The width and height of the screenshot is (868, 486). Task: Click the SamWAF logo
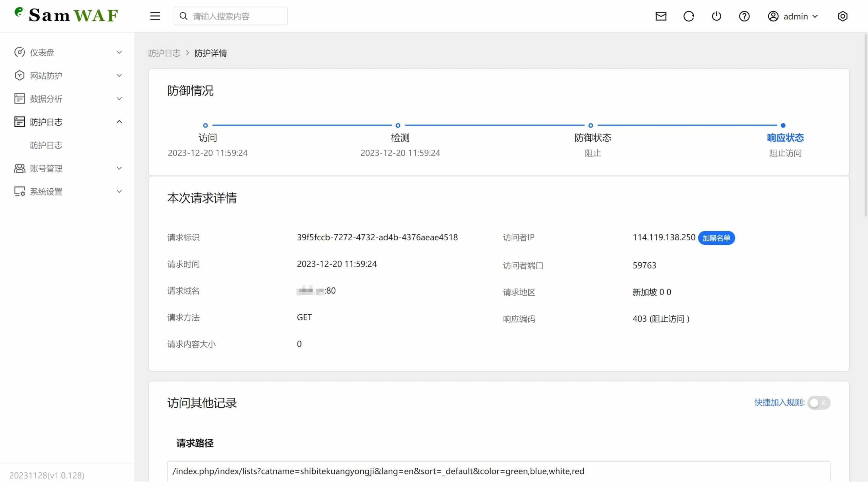(67, 15)
